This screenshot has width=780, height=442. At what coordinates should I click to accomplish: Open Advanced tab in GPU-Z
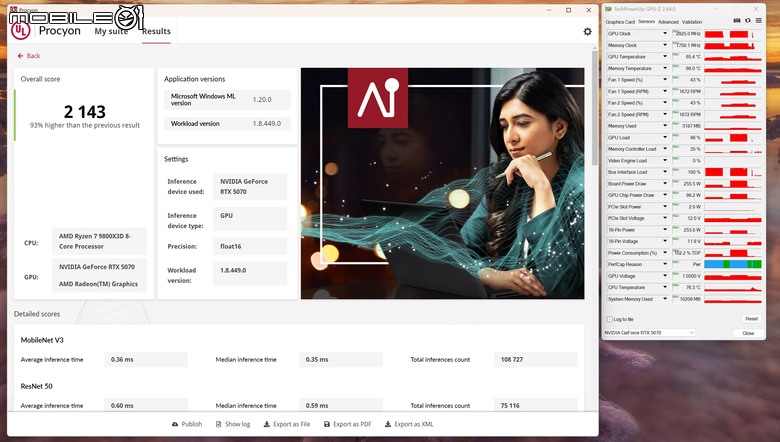668,22
